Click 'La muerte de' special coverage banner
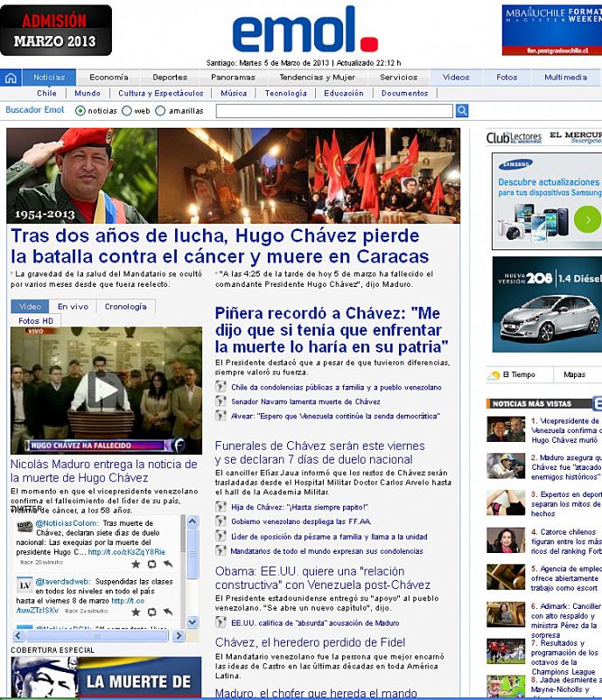 pos(106,676)
